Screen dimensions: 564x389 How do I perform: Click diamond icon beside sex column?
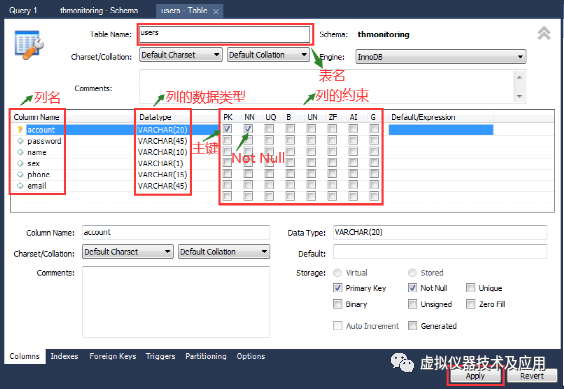20,163
